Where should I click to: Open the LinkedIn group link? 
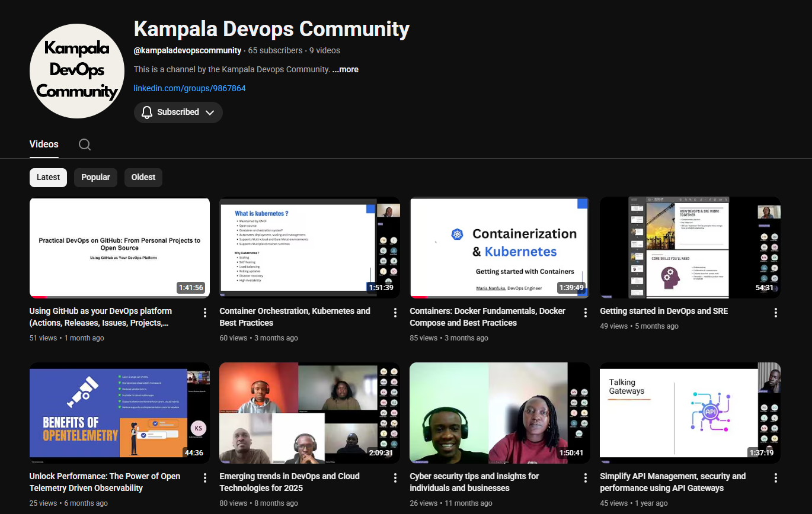[x=190, y=88]
